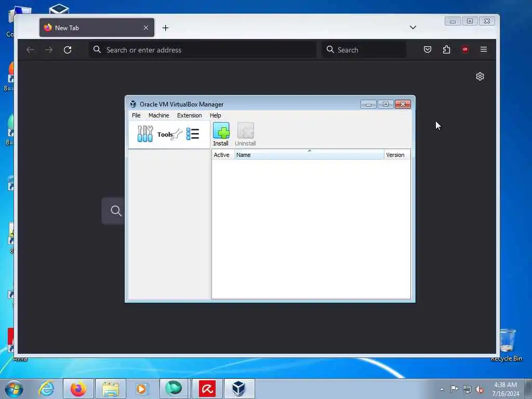Click the New Tab page search magnifier

(x=116, y=211)
